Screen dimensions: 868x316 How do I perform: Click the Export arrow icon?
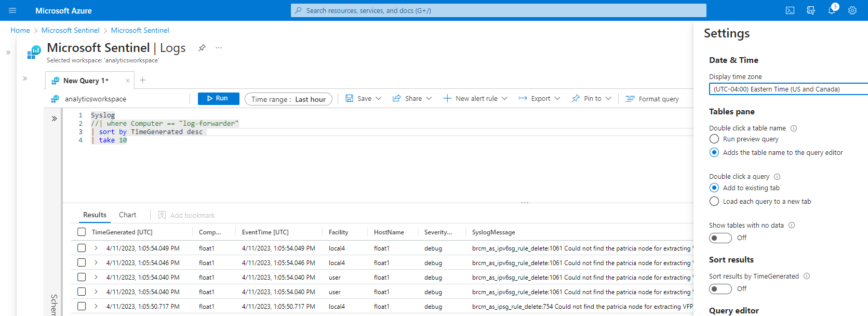(x=523, y=98)
